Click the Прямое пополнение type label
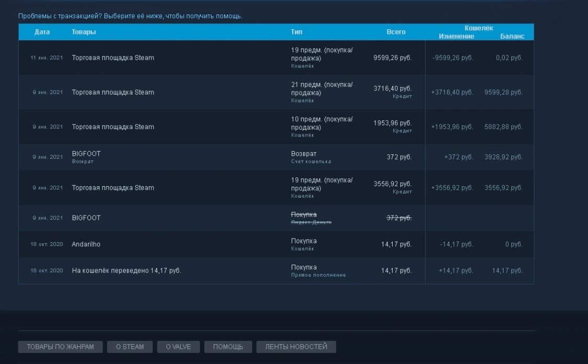588x364 pixels. (x=318, y=275)
